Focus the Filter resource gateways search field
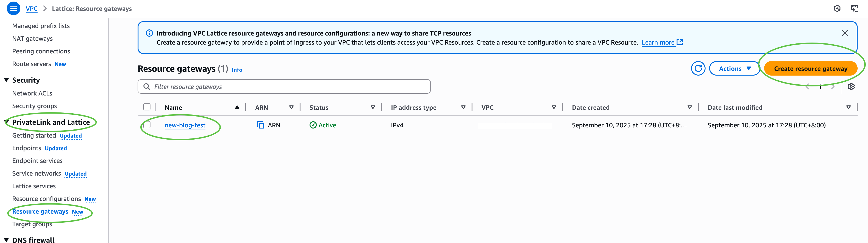 tap(284, 87)
